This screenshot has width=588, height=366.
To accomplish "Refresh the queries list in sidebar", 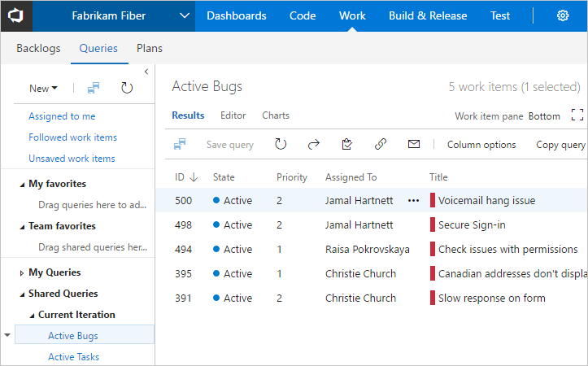I will click(x=127, y=88).
